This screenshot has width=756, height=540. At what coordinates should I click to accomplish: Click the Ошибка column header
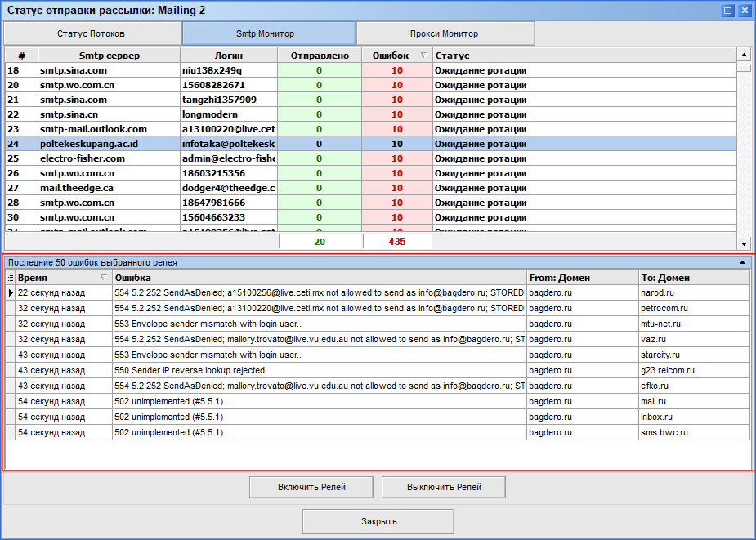[x=320, y=277]
